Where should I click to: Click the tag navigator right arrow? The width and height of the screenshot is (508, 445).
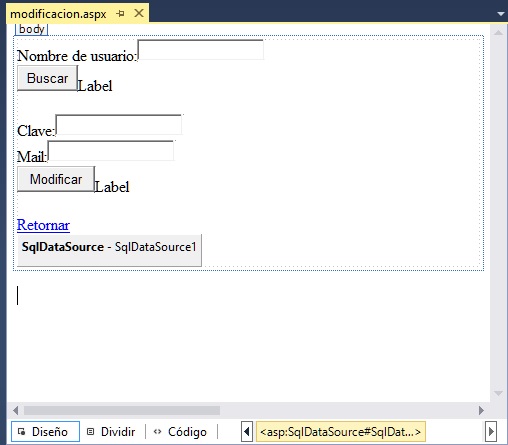pos(491,432)
